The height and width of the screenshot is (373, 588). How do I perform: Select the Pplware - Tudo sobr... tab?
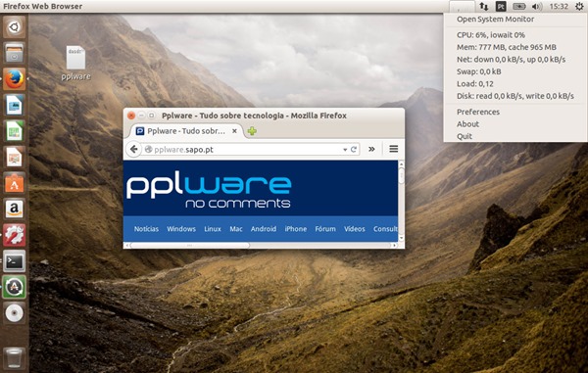(186, 131)
